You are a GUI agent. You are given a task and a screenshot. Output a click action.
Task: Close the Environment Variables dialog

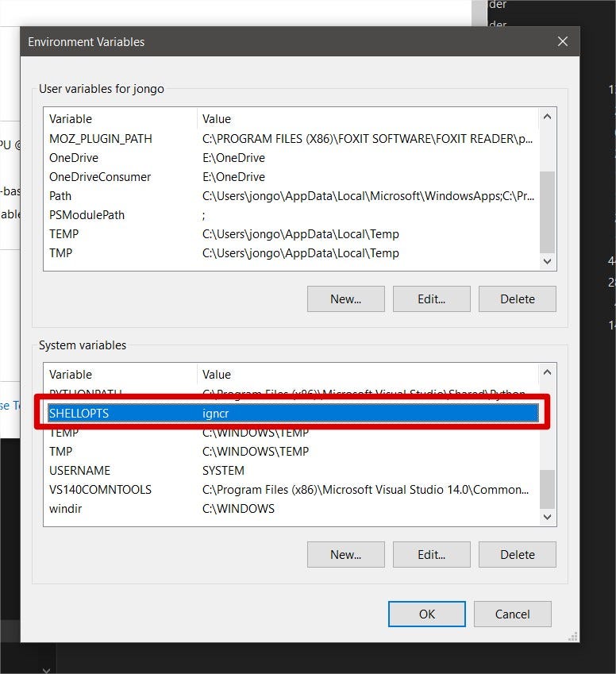coord(562,42)
